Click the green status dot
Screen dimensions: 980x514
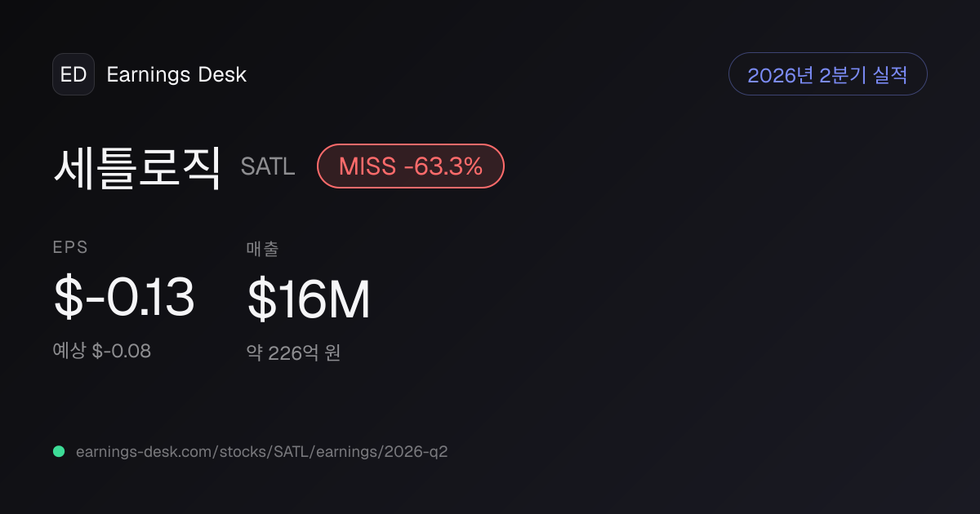[59, 451]
